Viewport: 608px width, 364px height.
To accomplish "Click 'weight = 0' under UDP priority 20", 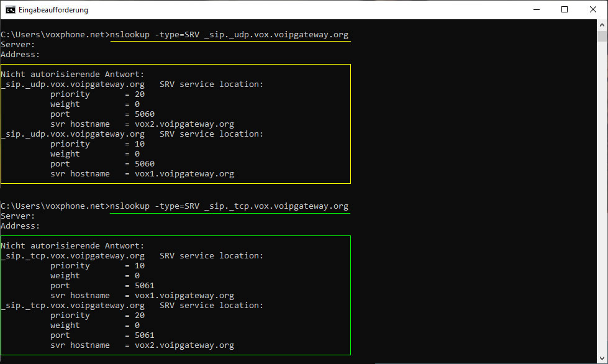I will (95, 104).
